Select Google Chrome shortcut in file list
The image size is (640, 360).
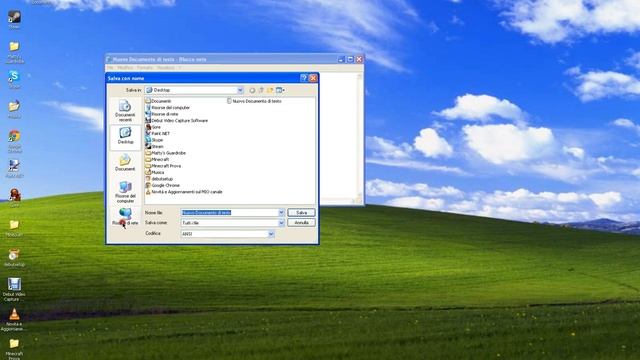pos(162,185)
